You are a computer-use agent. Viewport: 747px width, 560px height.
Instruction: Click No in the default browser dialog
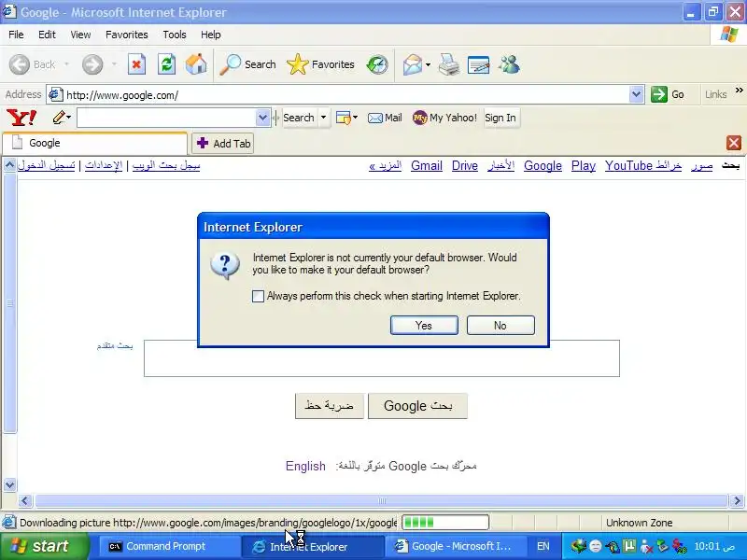pos(500,325)
